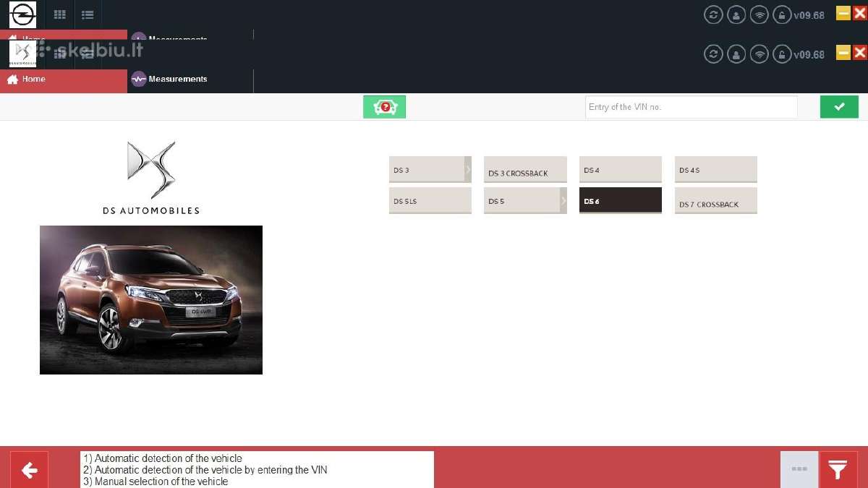Open the filter funnel button
The image size is (868, 488).
click(x=838, y=471)
